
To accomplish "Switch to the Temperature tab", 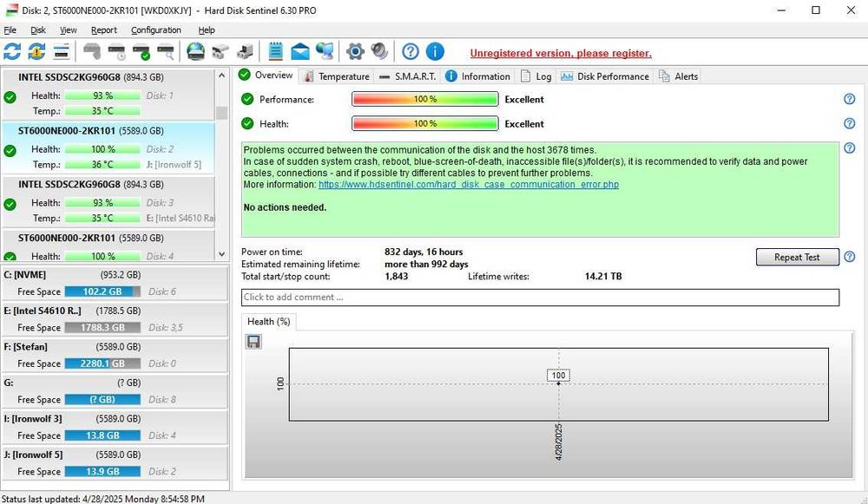I will click(x=337, y=76).
